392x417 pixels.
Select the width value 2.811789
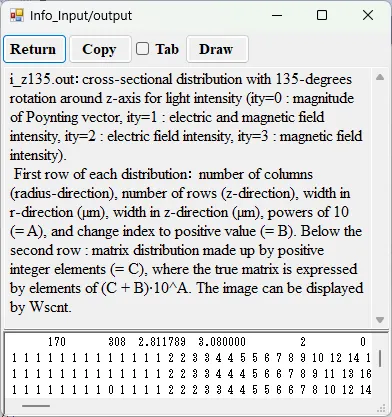[x=162, y=342]
